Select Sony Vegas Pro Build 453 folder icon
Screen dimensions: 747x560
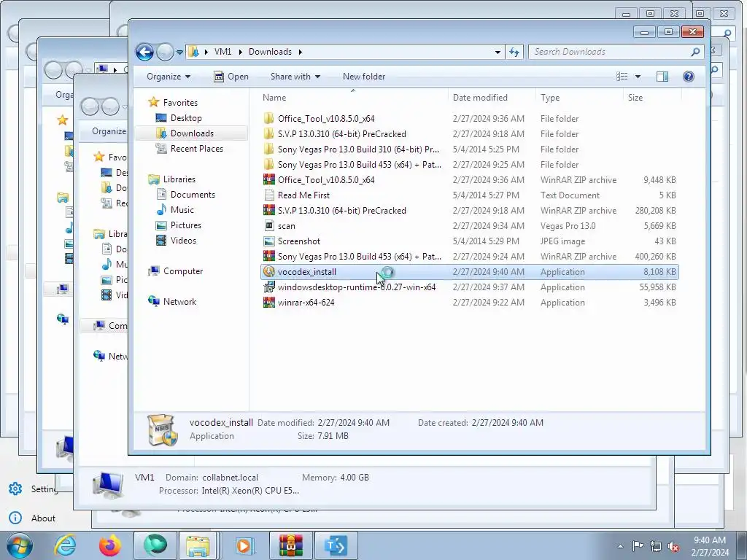268,164
